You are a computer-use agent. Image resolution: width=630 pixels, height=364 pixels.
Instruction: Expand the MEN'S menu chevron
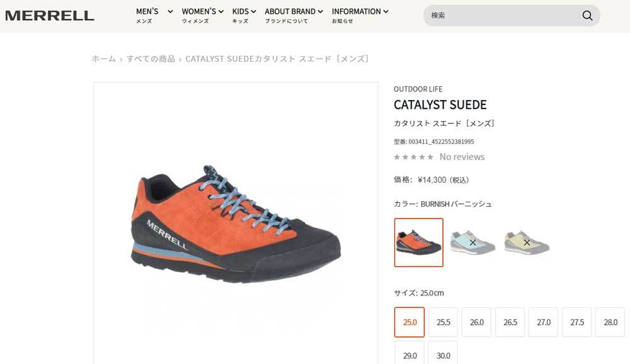[x=170, y=12]
